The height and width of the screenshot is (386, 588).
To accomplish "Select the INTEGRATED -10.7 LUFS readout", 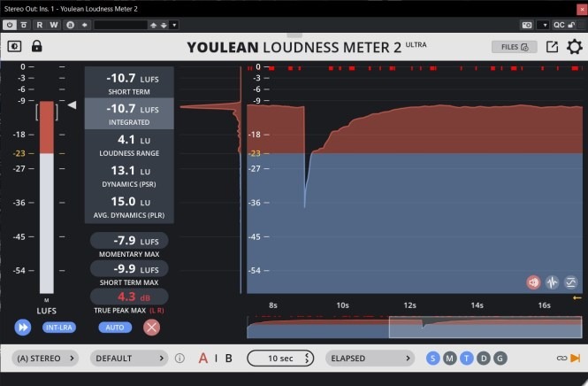I will tap(129, 113).
